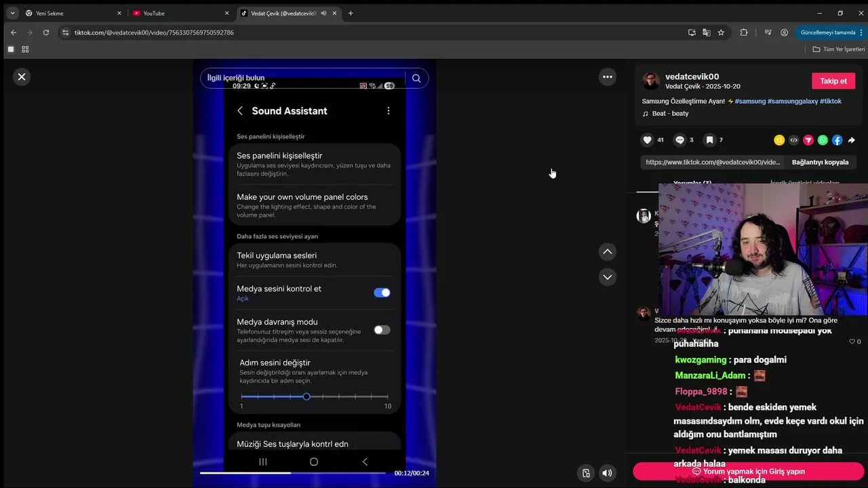Open the tab search dropdown arrow
This screenshot has width=868, height=488.
tap(12, 13)
